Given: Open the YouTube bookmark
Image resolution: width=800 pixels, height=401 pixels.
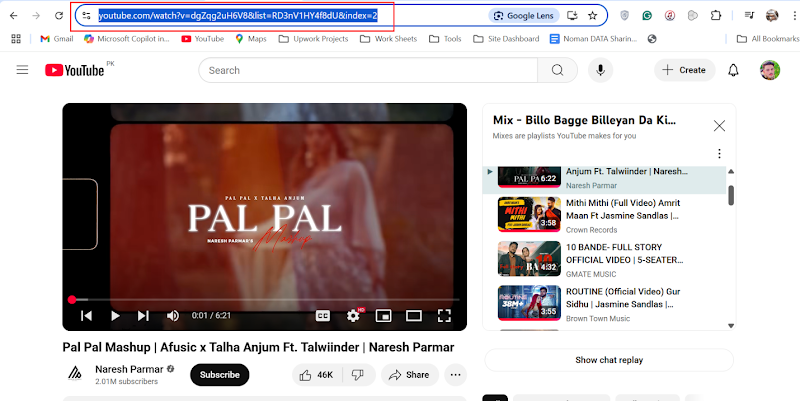Looking at the screenshot, I should [203, 39].
